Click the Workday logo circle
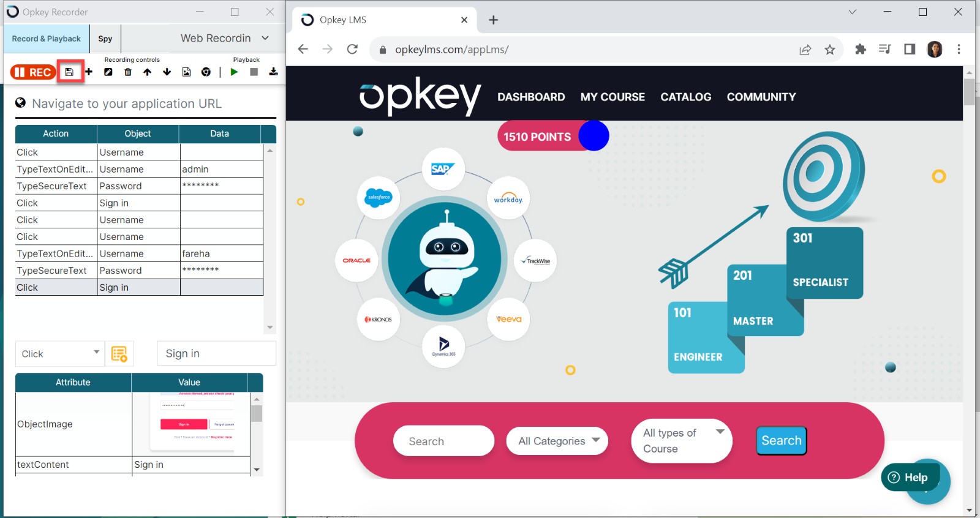980x518 pixels. point(508,198)
